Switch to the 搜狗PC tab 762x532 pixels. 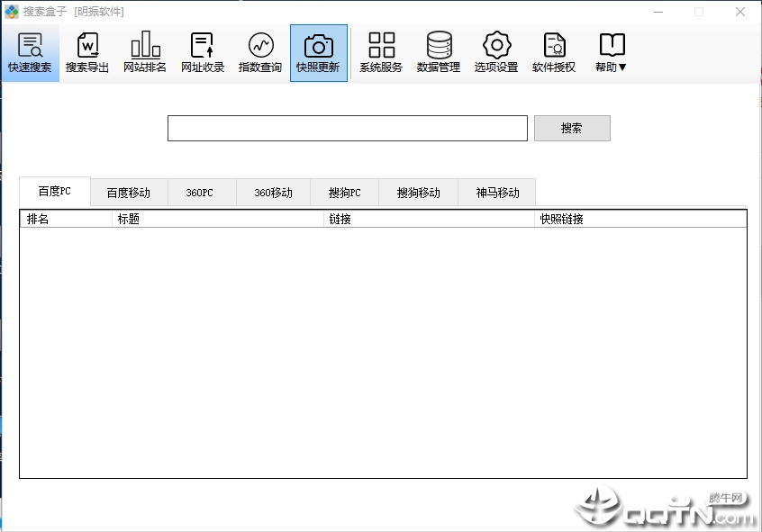[345, 193]
